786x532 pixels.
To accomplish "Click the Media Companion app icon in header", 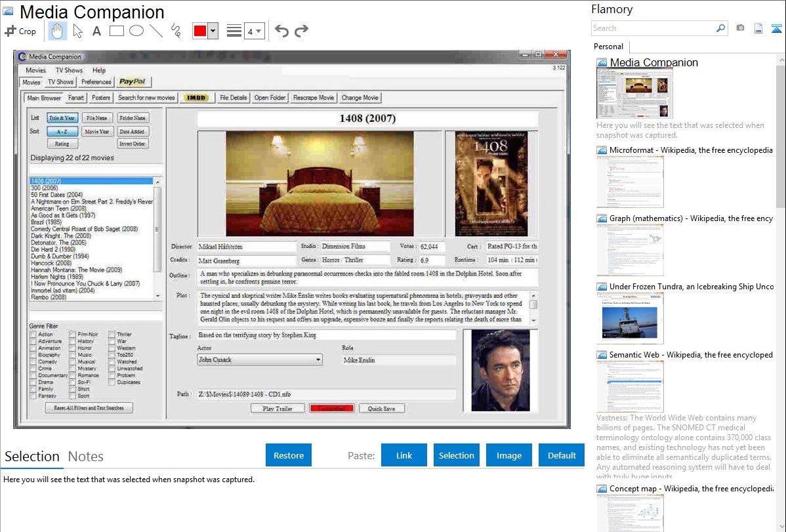I will (x=8, y=12).
